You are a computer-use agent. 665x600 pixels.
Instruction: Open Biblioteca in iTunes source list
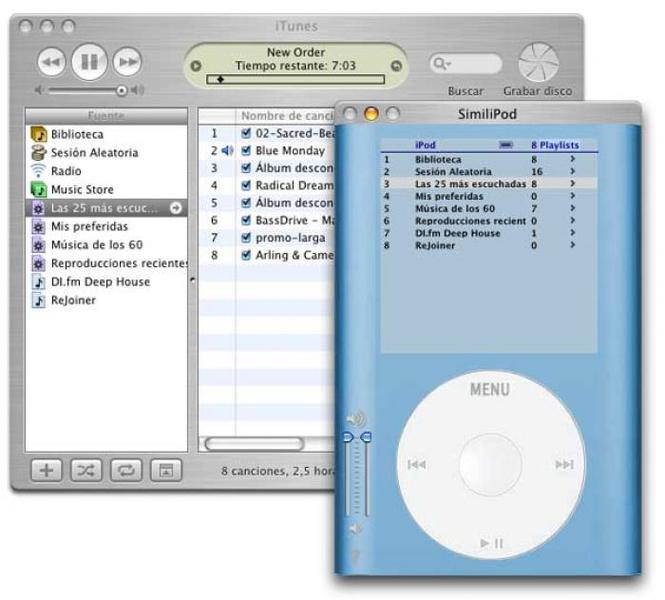tap(106, 134)
